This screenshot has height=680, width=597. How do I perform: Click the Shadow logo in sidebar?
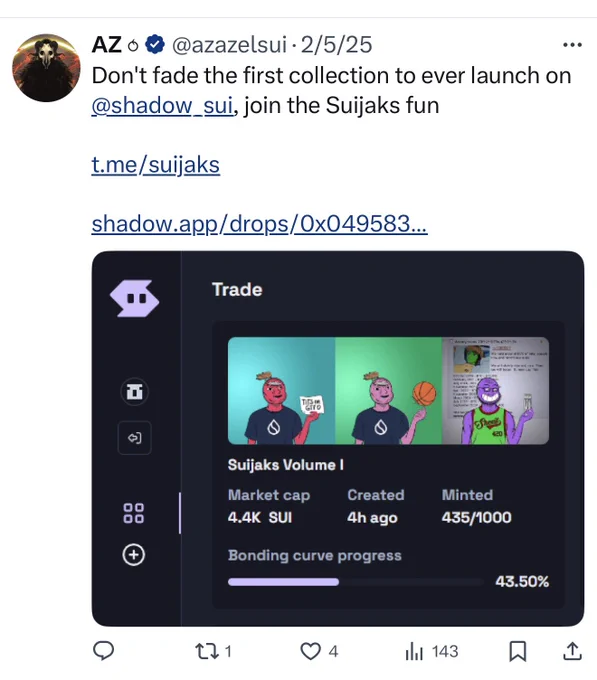(134, 298)
